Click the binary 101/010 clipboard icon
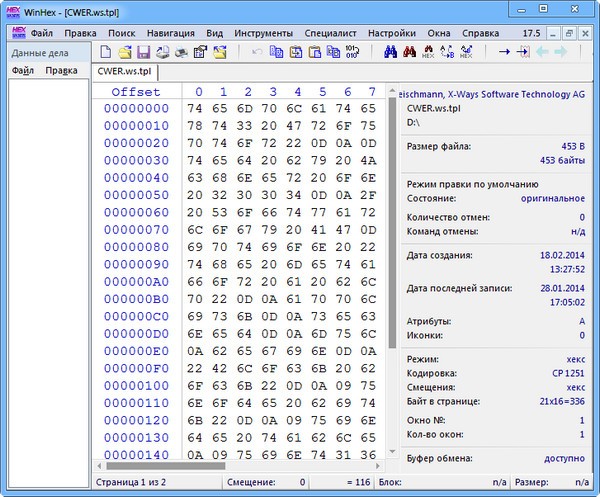 353,51
